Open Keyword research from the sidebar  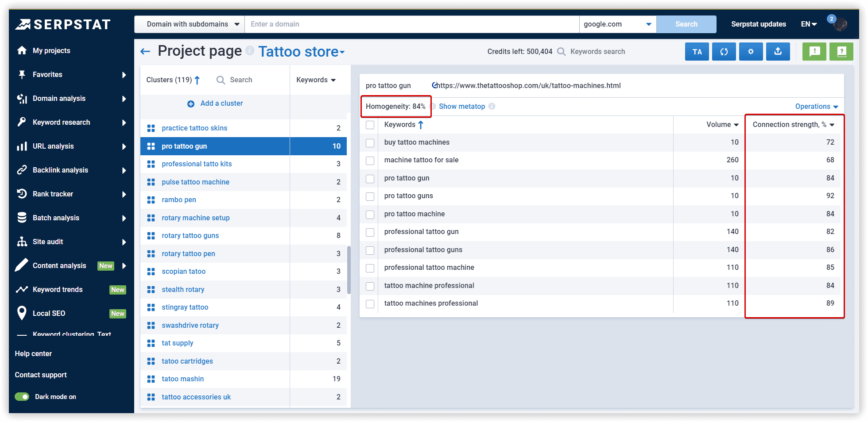click(x=22, y=122)
